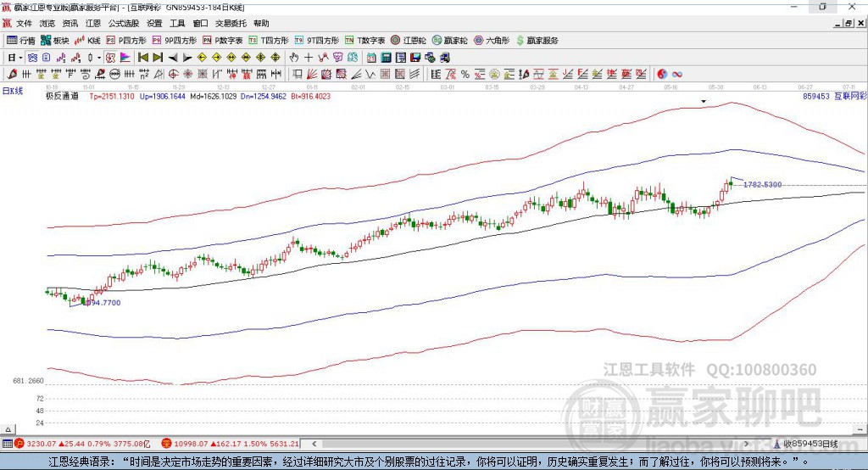Click the 859453 互联网彩 stock title
The image size is (868, 470).
(835, 96)
